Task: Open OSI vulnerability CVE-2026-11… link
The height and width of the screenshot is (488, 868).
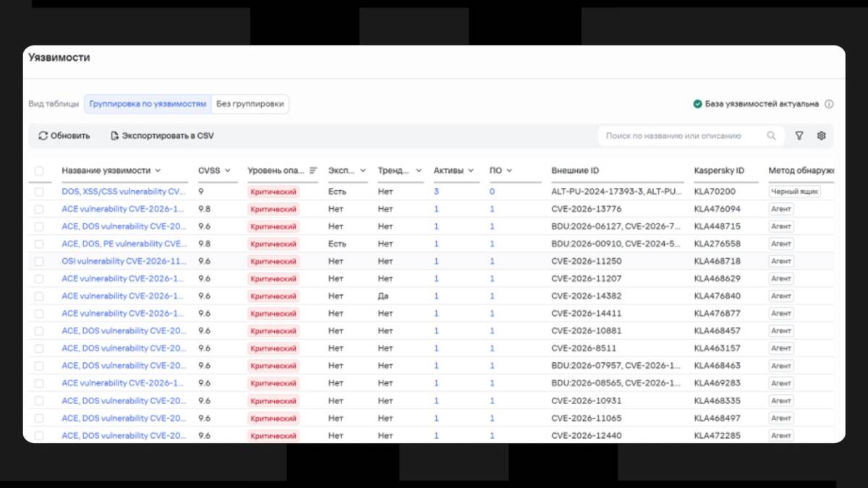Action: (124, 261)
